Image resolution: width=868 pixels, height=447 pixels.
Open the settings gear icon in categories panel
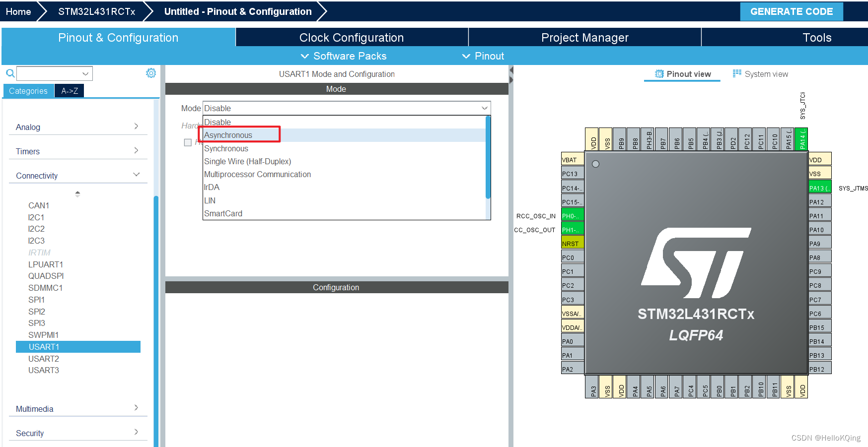(x=151, y=73)
